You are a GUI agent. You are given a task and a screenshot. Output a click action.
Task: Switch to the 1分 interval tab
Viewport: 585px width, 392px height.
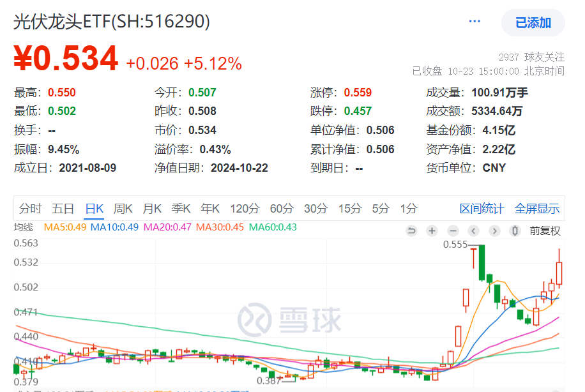[x=409, y=209]
